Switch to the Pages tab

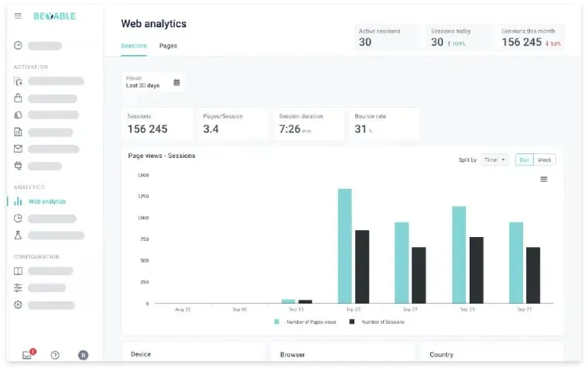coord(168,46)
